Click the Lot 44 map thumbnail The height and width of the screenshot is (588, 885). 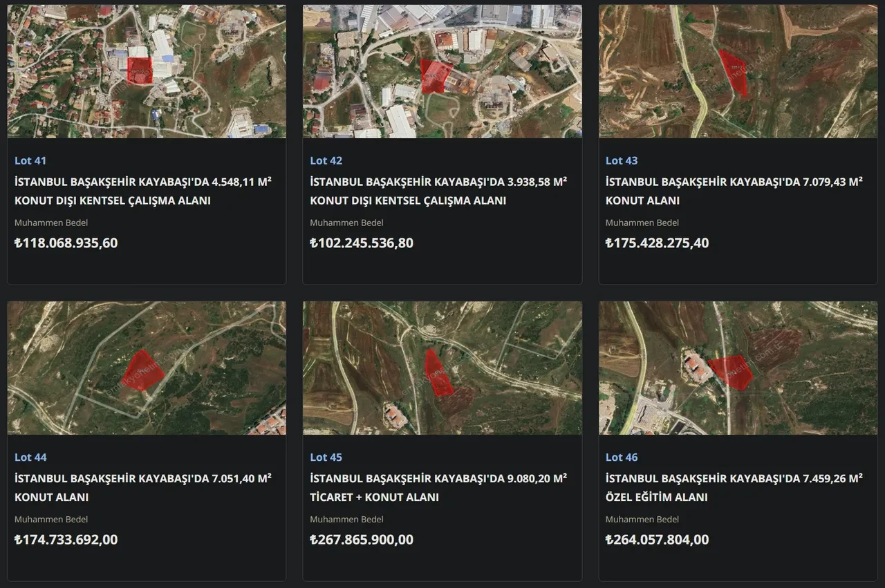(147, 368)
